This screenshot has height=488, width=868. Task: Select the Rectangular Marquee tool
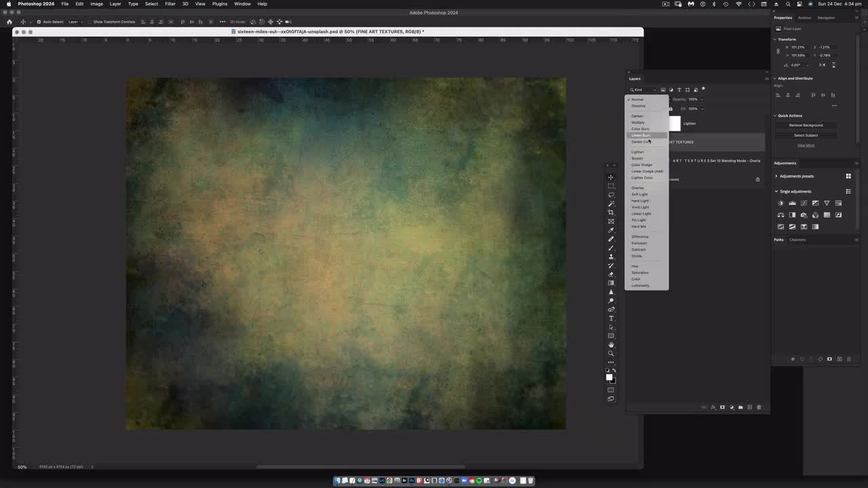611,186
